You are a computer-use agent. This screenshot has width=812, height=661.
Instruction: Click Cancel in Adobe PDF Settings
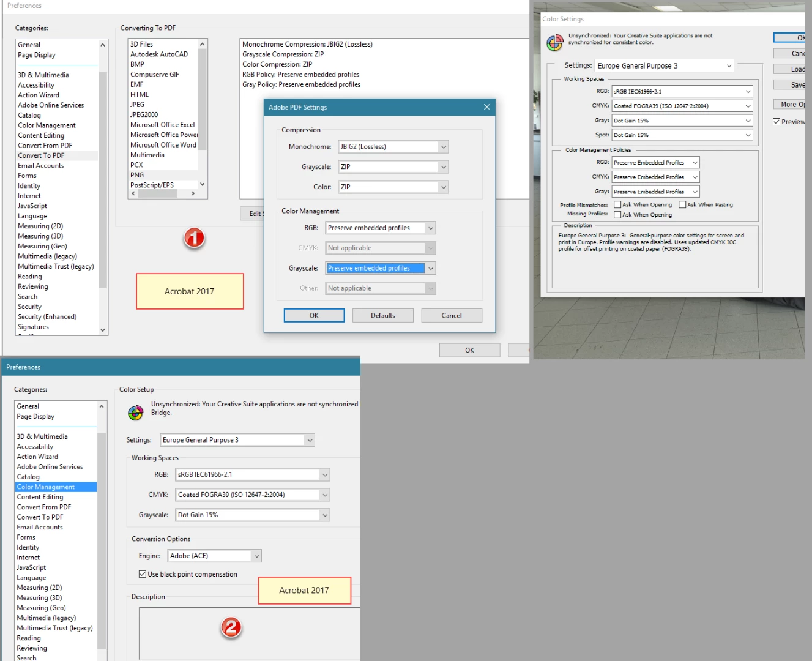point(452,315)
